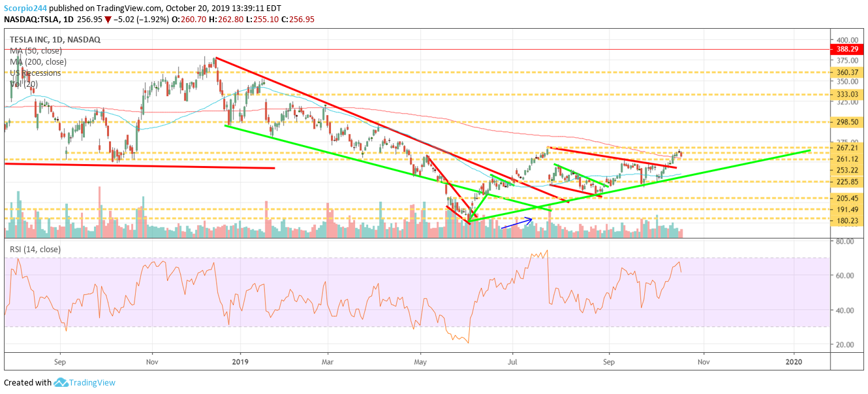Click the 2019 label on the time axis
The height and width of the screenshot is (394, 868).
pos(241,361)
